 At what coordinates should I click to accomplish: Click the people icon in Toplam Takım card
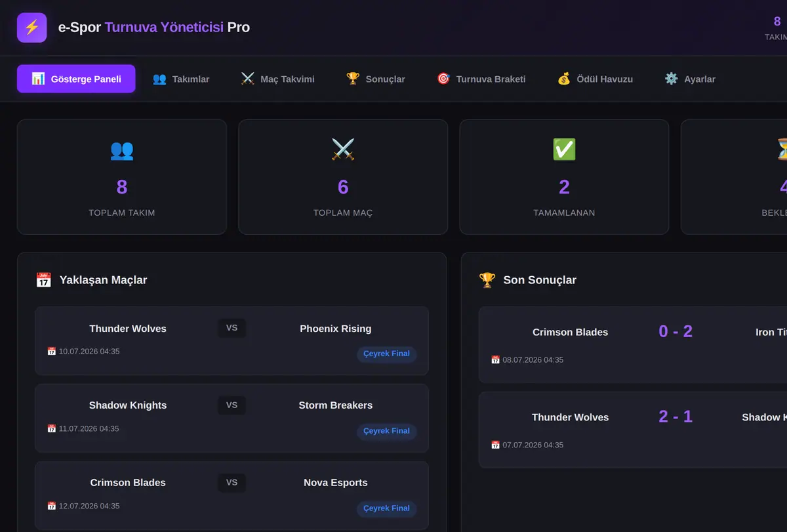click(122, 150)
